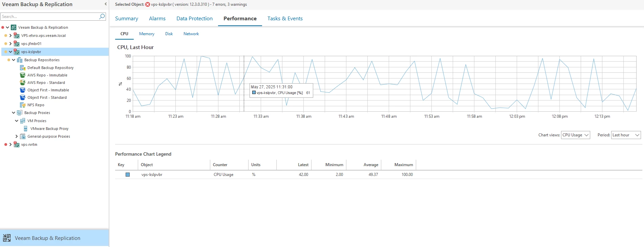Viewport: 644px width, 247px height.
Task: Select the Performance tab
Action: click(240, 19)
